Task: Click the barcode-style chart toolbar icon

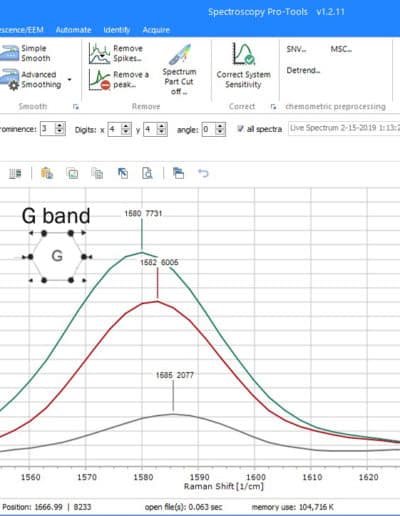Action: point(15,173)
